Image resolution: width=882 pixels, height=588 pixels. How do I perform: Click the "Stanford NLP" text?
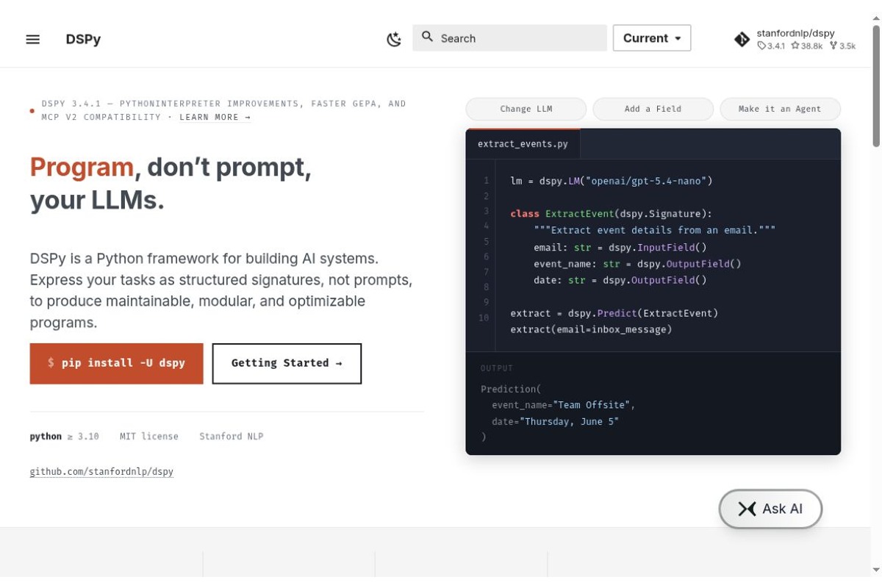pos(232,436)
